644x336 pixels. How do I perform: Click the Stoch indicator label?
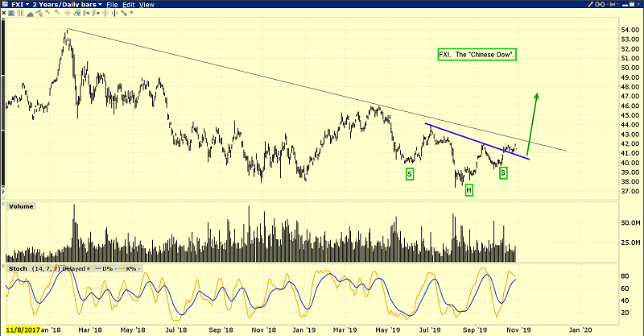pos(18,268)
